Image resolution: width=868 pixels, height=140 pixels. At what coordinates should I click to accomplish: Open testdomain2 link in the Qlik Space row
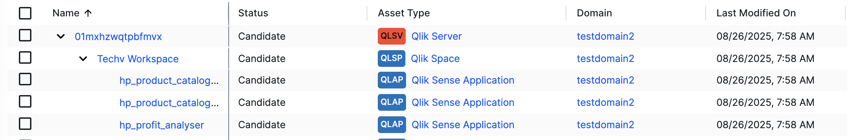(x=605, y=59)
